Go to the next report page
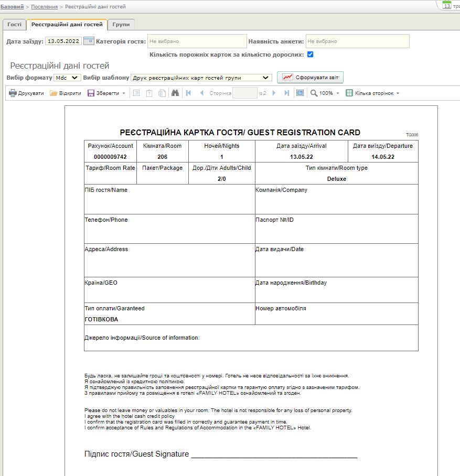 click(274, 93)
